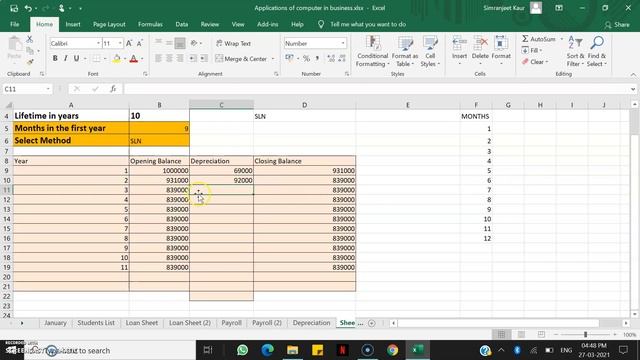Screen dimensions: 640x360
Task: Click the Format Painter icon
Action: [x=29, y=62]
